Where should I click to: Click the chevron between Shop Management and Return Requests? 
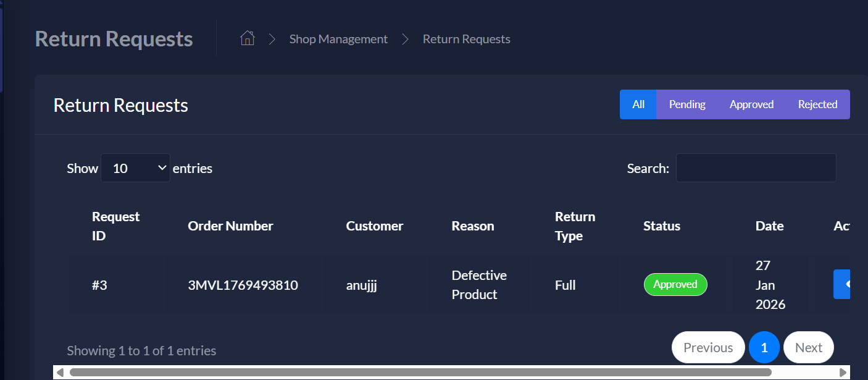pyautogui.click(x=405, y=38)
